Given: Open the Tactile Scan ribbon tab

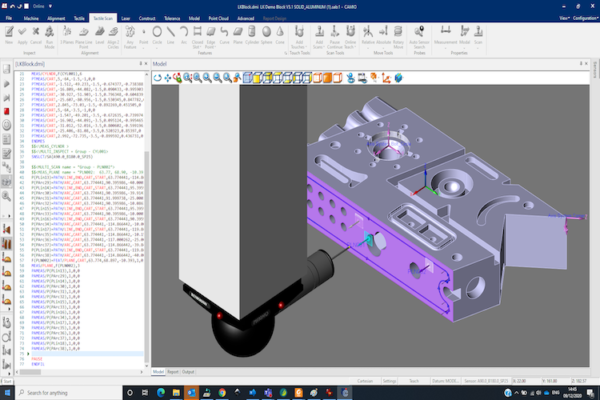Looking at the screenshot, I should (102, 18).
